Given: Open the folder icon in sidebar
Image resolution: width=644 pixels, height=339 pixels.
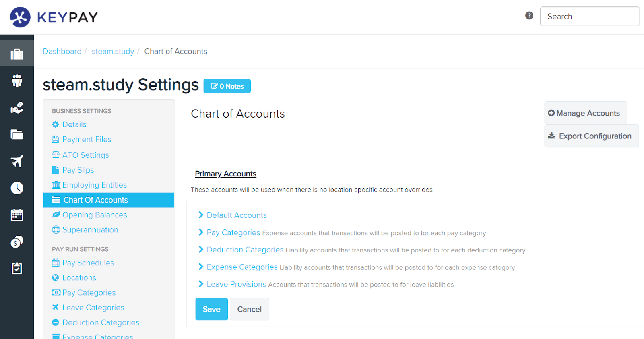Looking at the screenshot, I should coord(17,134).
